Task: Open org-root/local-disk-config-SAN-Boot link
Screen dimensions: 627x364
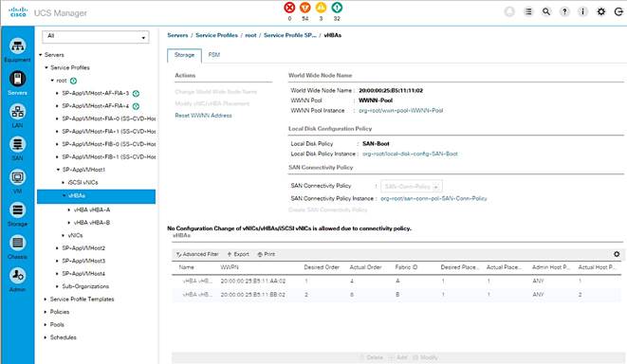Action: tap(410, 154)
